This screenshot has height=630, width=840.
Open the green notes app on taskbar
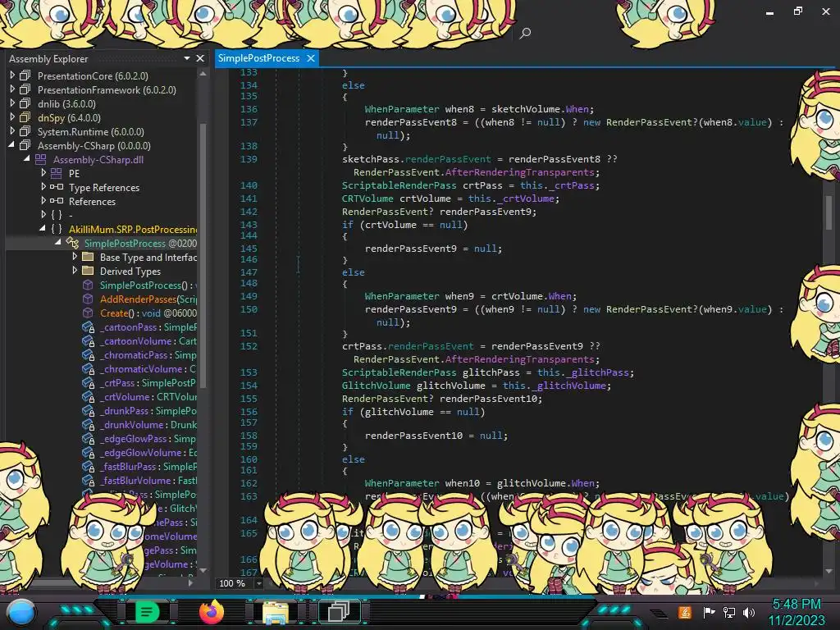coord(148,611)
